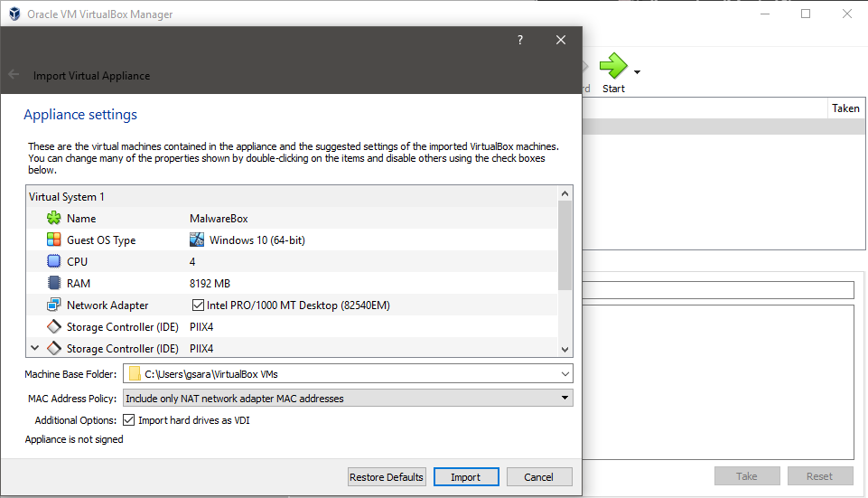
Task: Click the Windows 10 (64-bit) OS icon
Action: pyautogui.click(x=197, y=240)
